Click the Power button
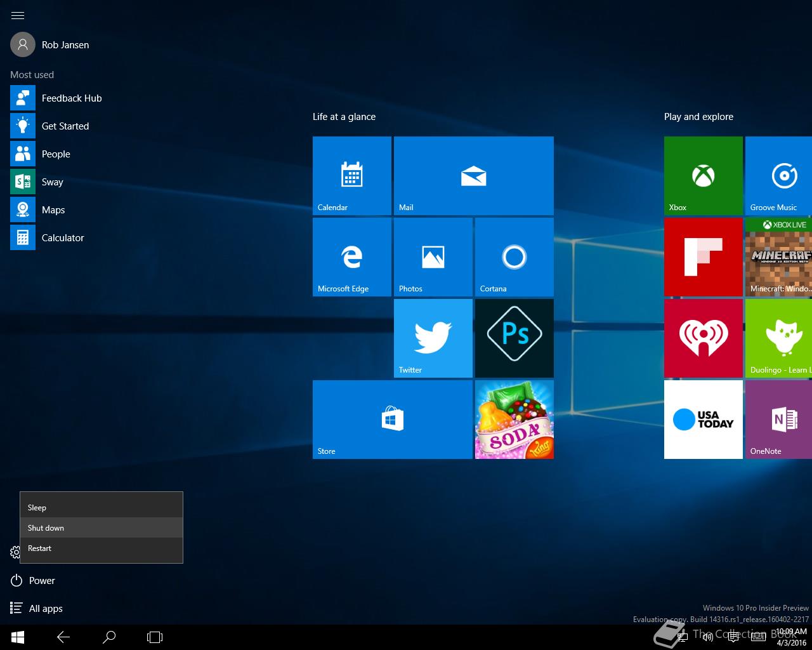The width and height of the screenshot is (812, 650). [x=33, y=581]
